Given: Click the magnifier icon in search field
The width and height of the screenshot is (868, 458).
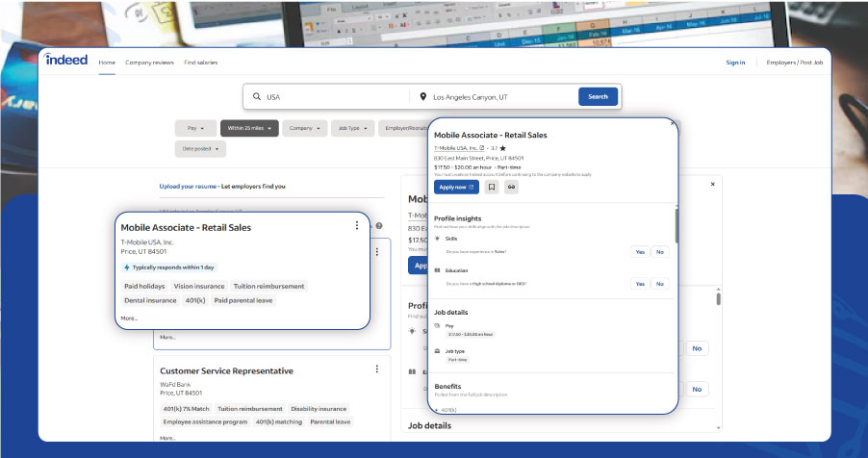Looking at the screenshot, I should [x=256, y=97].
